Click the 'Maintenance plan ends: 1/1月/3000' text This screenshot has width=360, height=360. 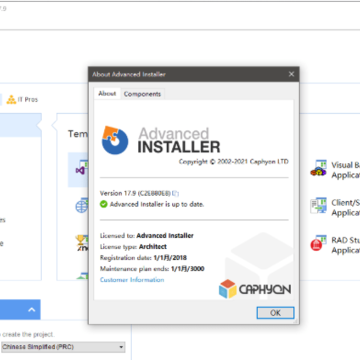tap(152, 269)
